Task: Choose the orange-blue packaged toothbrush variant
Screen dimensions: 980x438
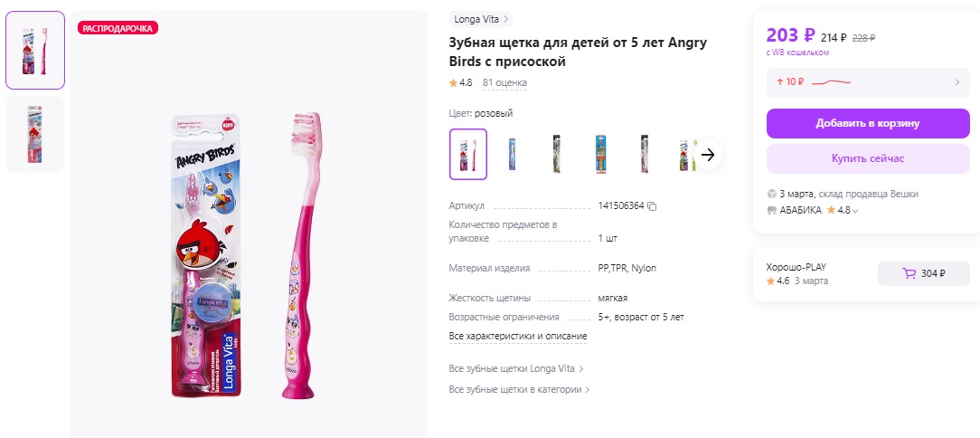Action: (598, 154)
